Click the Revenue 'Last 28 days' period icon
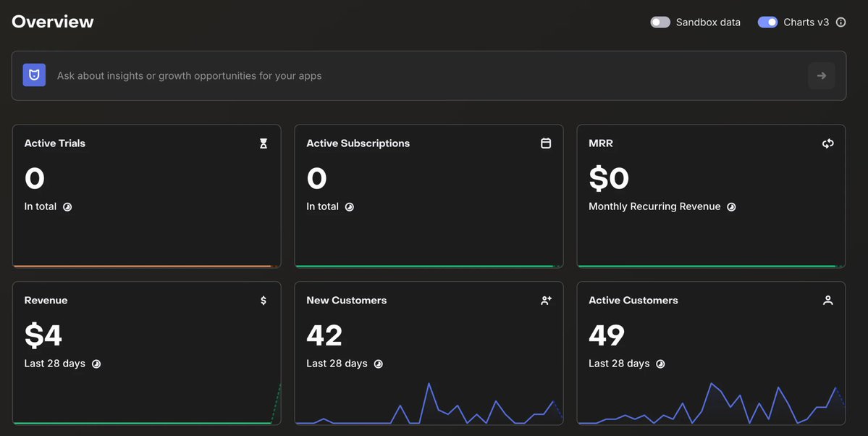 [96, 364]
